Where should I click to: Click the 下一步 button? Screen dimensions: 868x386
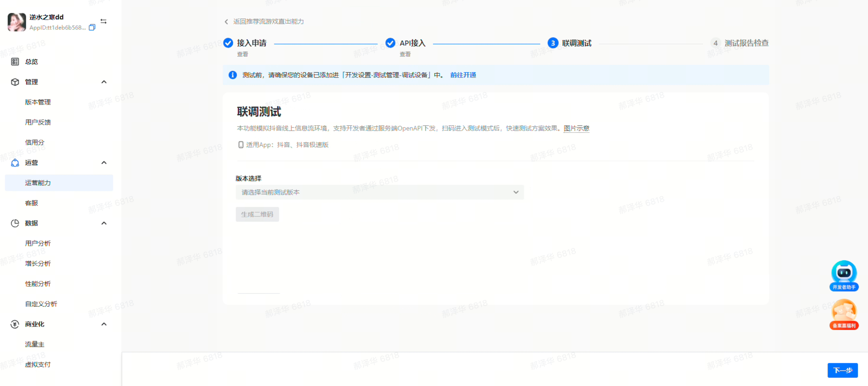842,370
